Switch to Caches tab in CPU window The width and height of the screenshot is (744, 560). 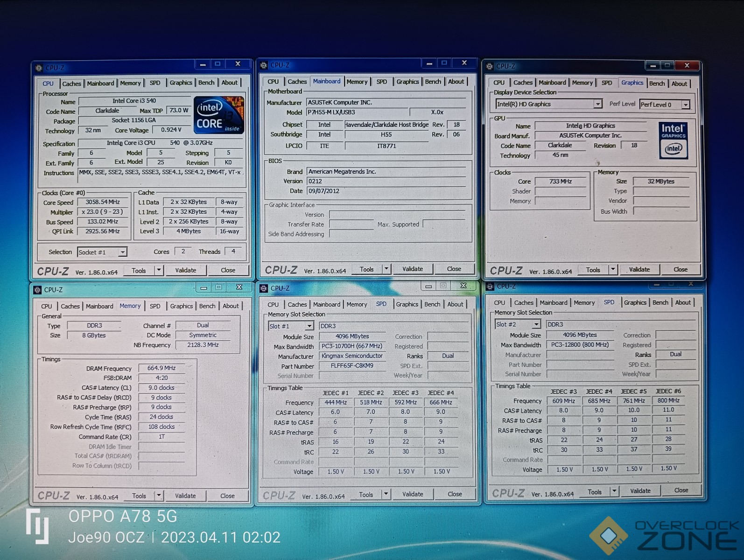(71, 84)
